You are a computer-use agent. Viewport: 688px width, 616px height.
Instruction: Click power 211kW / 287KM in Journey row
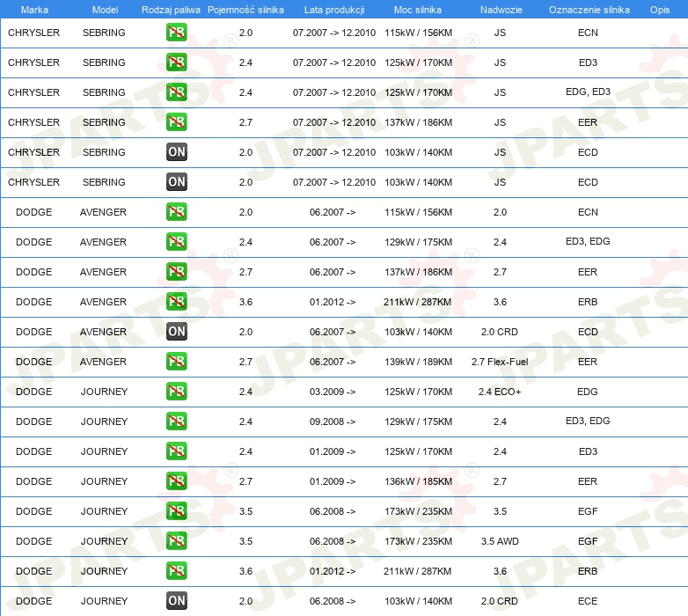[417, 571]
